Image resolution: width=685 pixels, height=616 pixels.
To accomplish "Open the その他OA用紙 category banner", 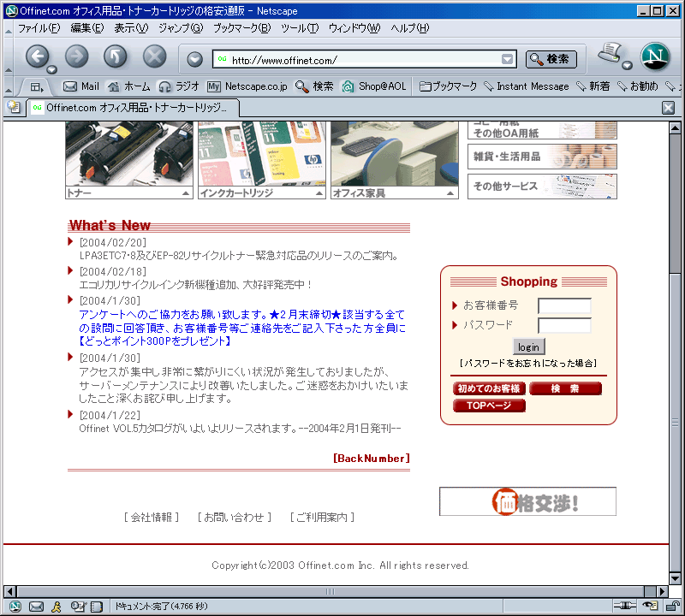I will click(542, 130).
